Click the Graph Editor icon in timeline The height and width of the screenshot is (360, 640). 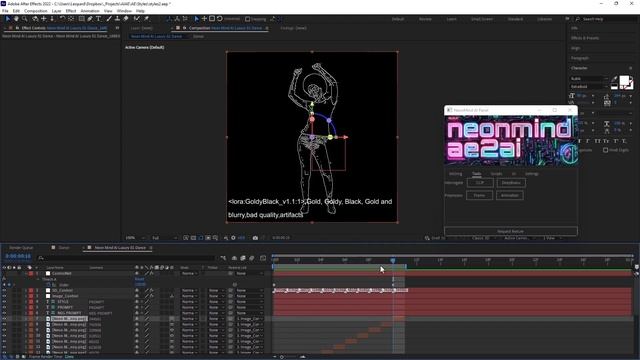click(x=263, y=258)
